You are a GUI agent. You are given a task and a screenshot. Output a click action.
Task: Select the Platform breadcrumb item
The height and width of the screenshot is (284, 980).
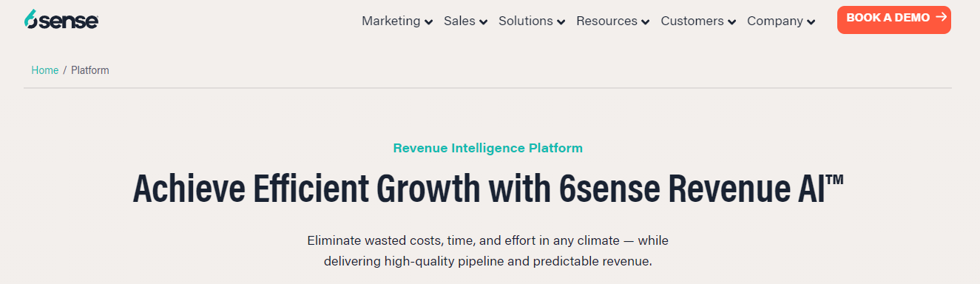pos(90,70)
